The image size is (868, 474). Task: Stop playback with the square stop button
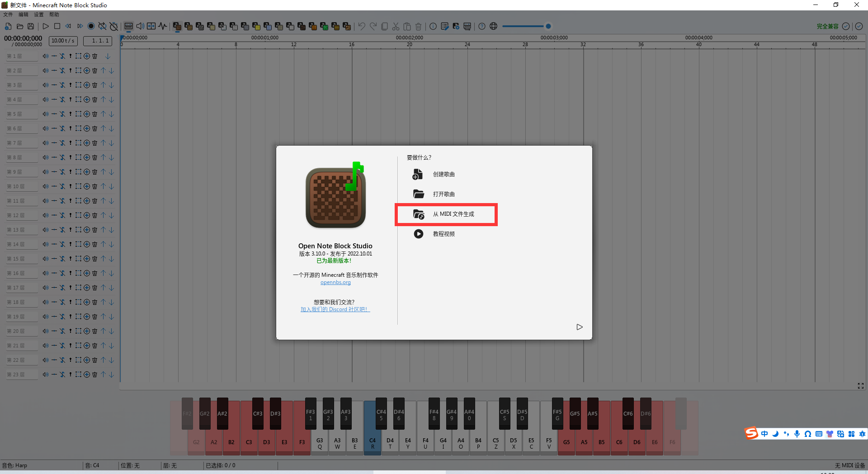(x=57, y=26)
